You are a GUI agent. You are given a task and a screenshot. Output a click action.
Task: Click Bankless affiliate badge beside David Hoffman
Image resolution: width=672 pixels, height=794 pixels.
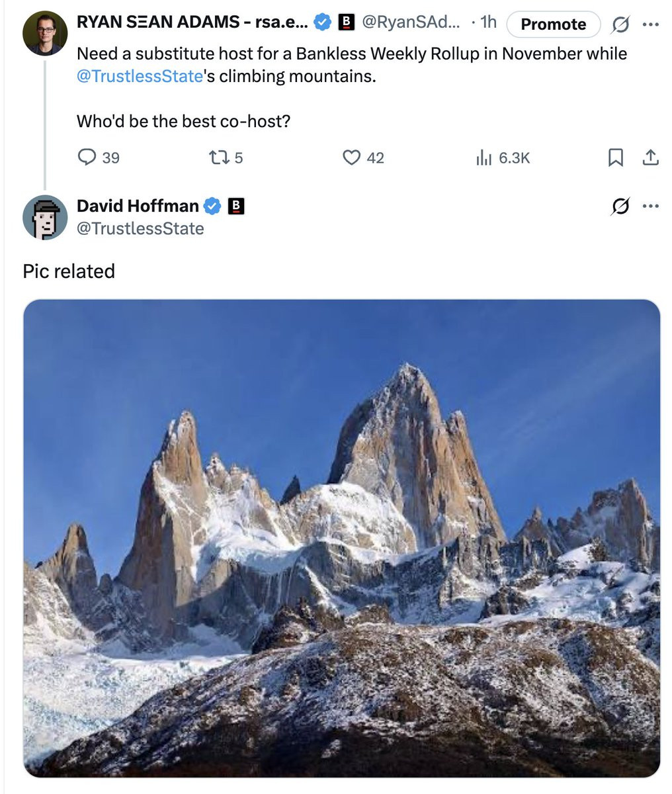[235, 206]
